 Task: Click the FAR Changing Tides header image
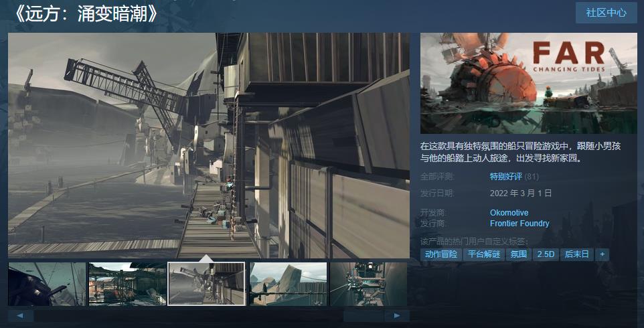(x=529, y=83)
